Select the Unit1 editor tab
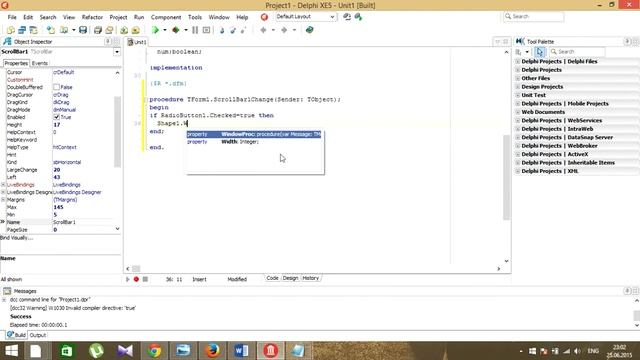This screenshot has width=640, height=360. pyautogui.click(x=137, y=42)
